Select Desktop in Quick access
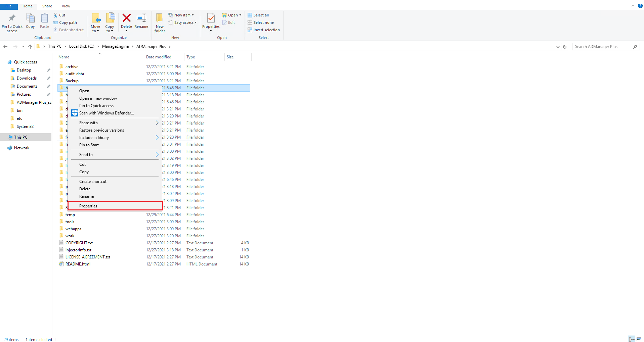Image resolution: width=644 pixels, height=342 pixels. click(24, 70)
